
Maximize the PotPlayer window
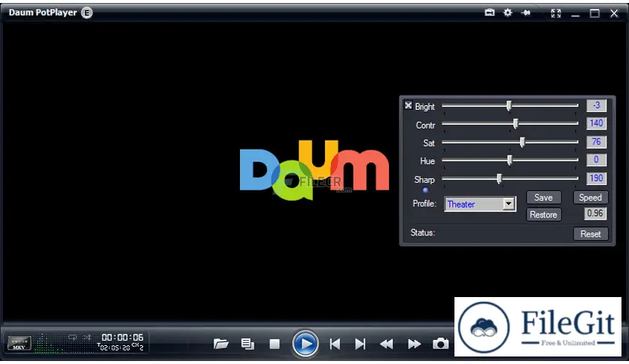coord(594,14)
